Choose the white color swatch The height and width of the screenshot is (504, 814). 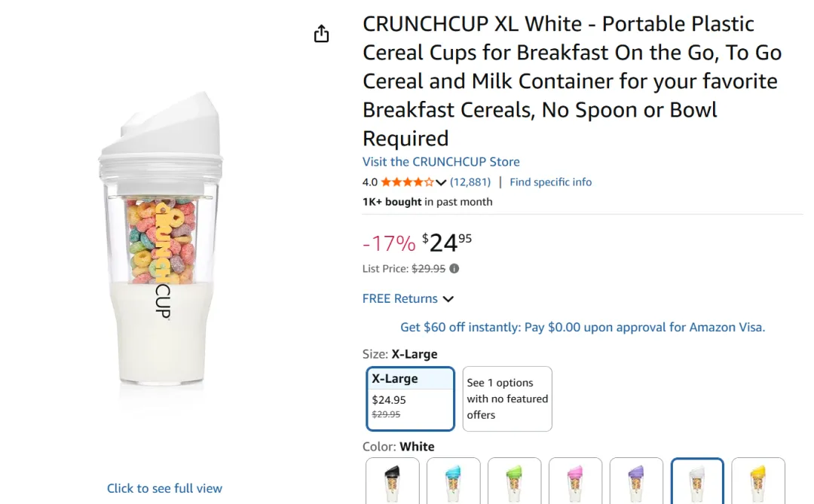click(x=697, y=481)
